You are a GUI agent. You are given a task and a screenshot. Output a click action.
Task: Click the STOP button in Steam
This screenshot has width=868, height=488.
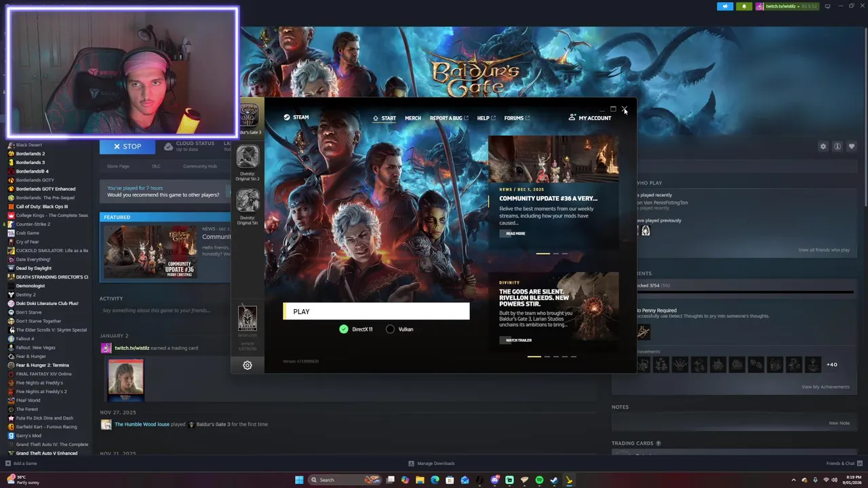127,146
